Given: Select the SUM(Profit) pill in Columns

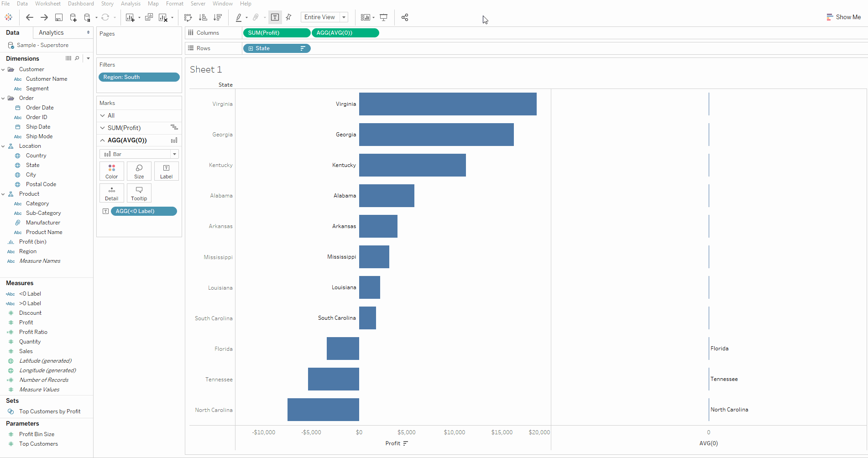Looking at the screenshot, I should tap(277, 33).
